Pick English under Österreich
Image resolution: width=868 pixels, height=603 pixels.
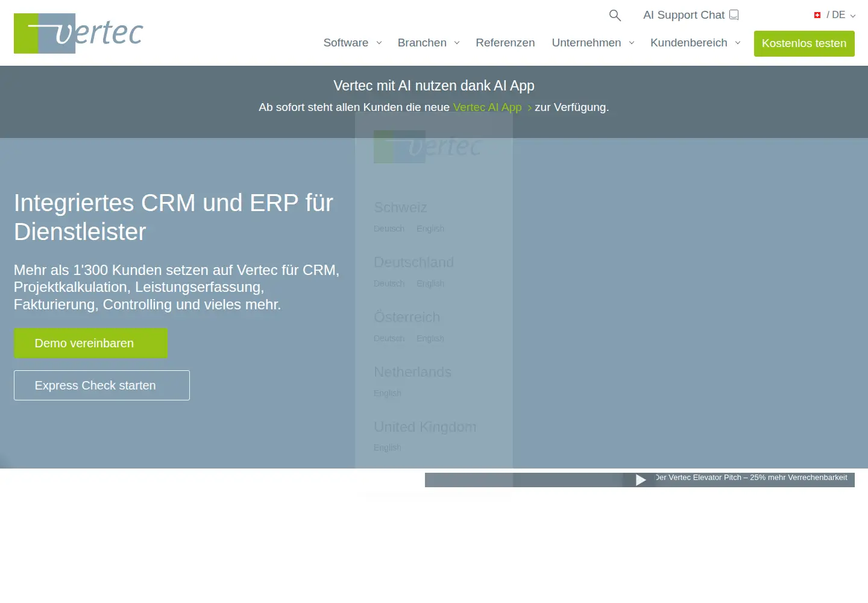click(x=430, y=338)
